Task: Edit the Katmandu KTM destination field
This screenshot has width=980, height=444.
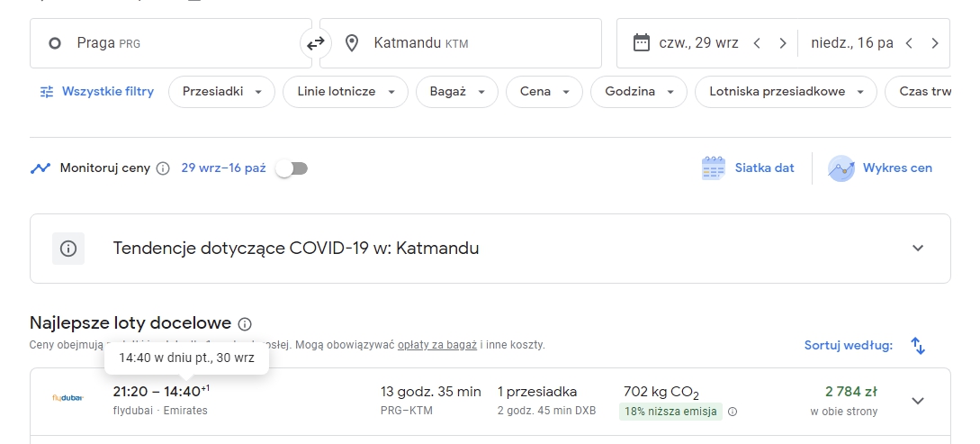Action: coord(461,43)
